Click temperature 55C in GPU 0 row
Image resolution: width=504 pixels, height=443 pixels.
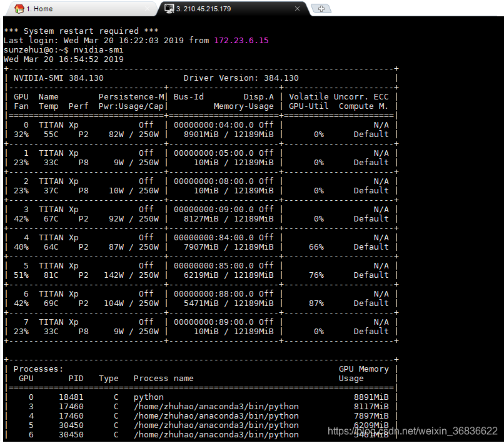point(51,135)
